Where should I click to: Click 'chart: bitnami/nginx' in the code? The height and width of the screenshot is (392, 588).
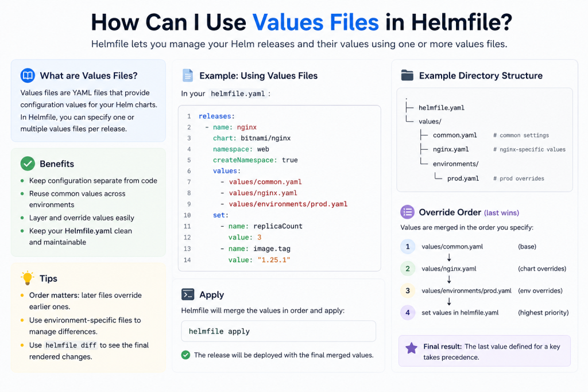[252, 138]
